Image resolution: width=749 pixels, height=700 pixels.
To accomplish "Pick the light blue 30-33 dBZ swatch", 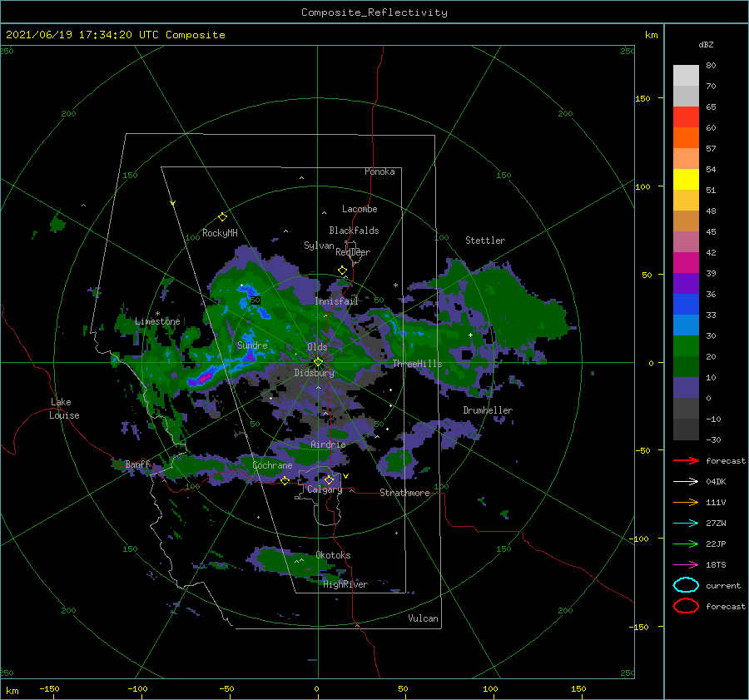I will click(x=686, y=325).
